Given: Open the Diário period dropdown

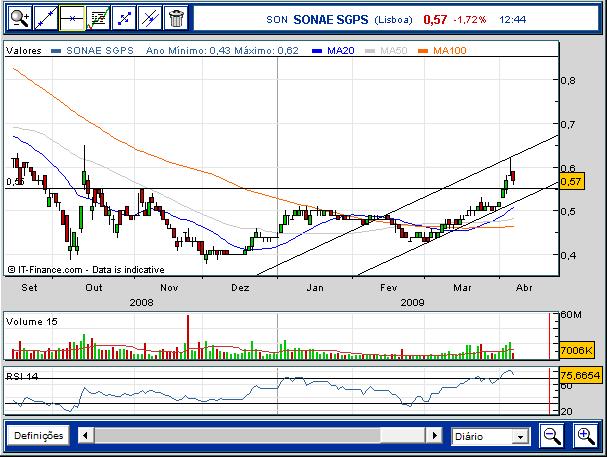Looking at the screenshot, I should 490,436.
